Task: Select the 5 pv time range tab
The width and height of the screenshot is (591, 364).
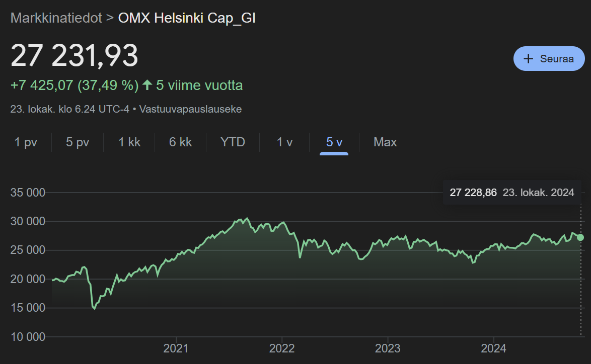Action: click(x=78, y=142)
